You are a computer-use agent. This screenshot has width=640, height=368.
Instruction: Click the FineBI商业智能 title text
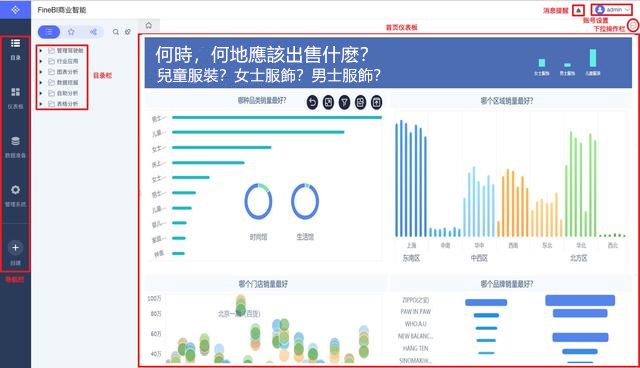click(62, 10)
